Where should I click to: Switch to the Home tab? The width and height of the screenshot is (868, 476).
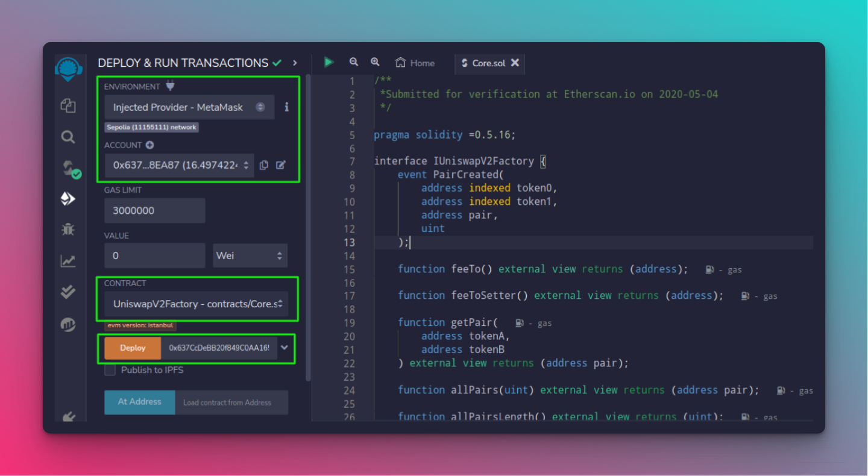point(415,63)
